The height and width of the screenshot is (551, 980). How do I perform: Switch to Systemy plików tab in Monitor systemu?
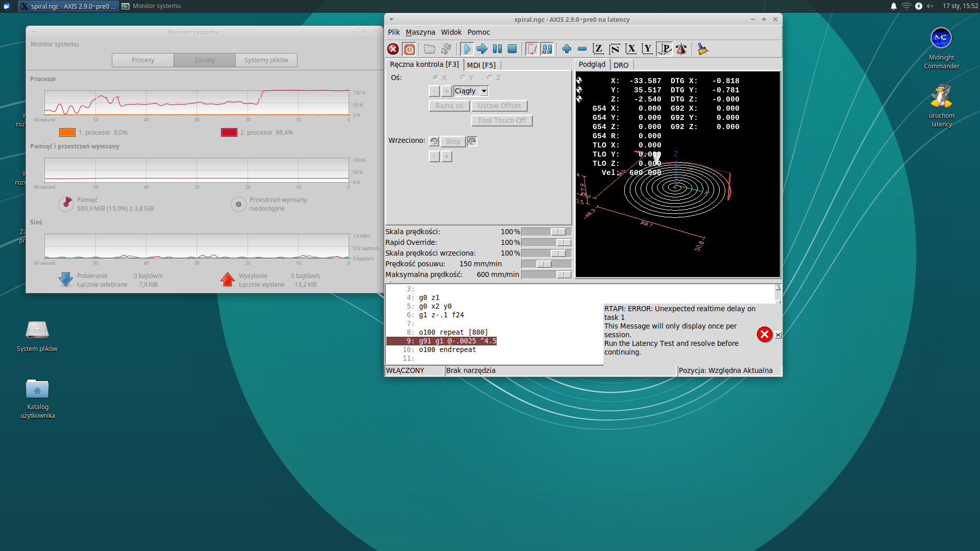click(266, 60)
